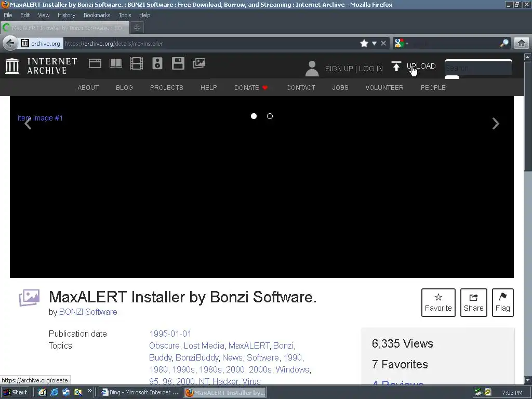532x399 pixels.
Task: Click the Firefox URL address field
Action: [x=210, y=44]
